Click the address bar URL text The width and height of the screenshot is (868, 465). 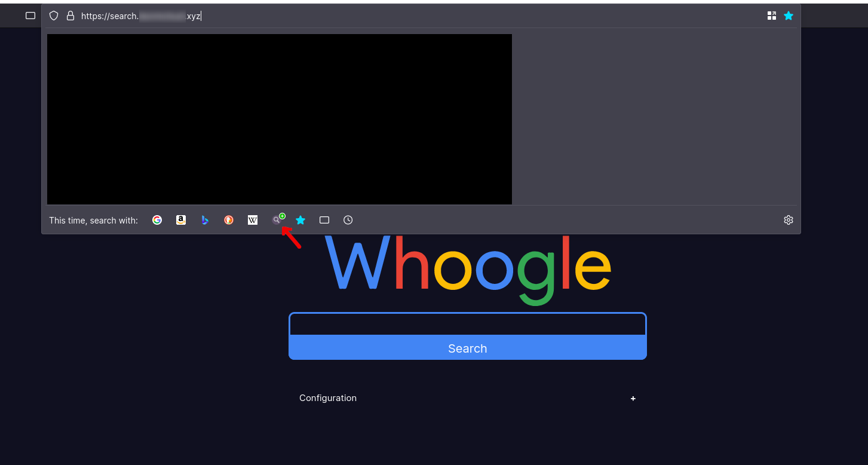coord(141,16)
